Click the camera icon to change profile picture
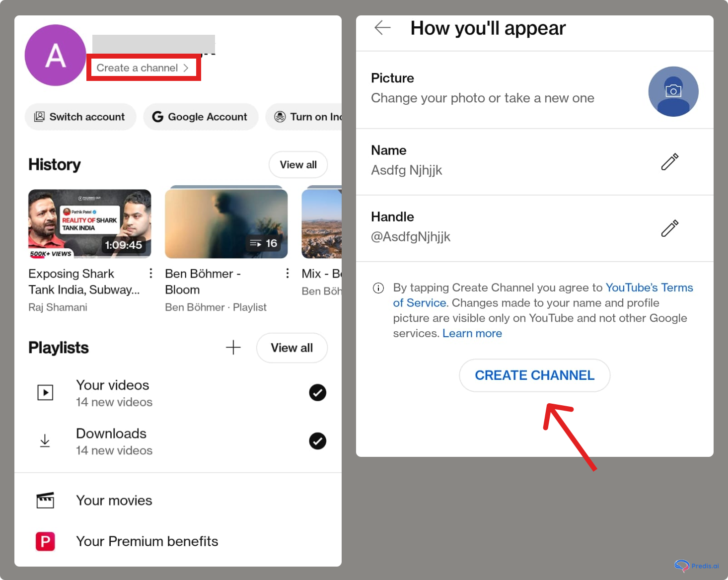Image resolution: width=728 pixels, height=580 pixels. (673, 91)
